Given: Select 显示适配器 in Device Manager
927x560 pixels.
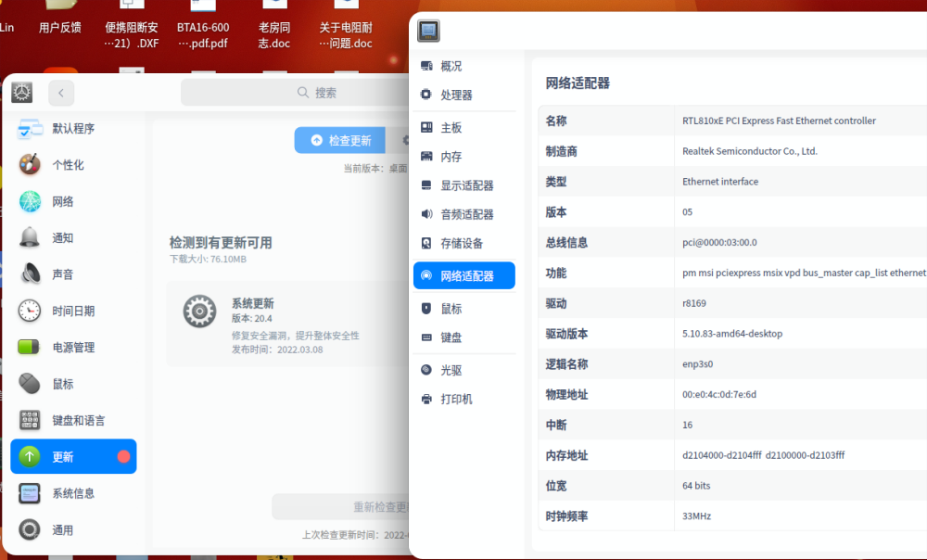Looking at the screenshot, I should coord(464,185).
